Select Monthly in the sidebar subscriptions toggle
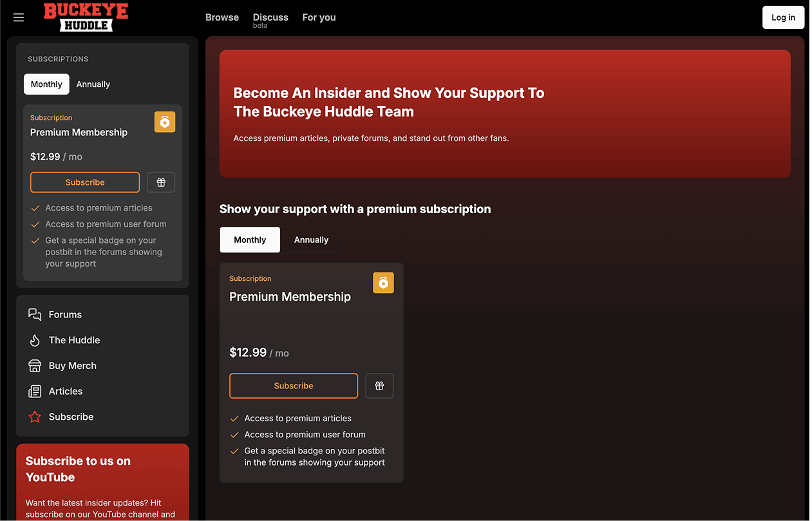 (x=46, y=84)
